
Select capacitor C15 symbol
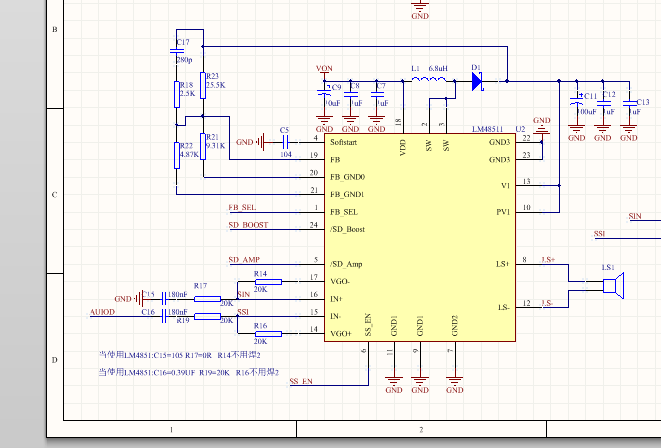tap(164, 299)
